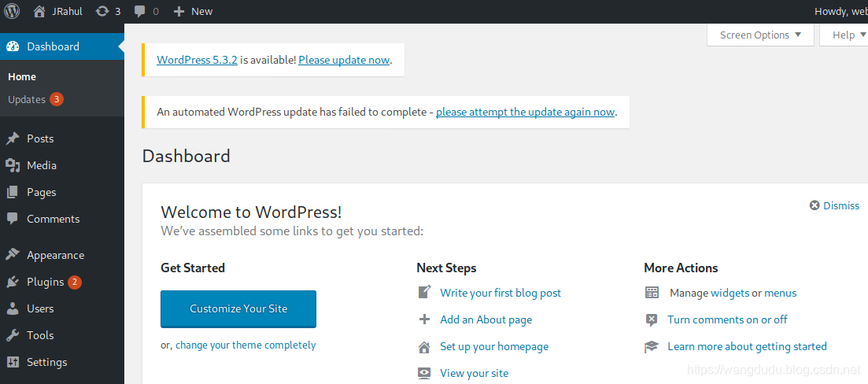Screen dimensions: 868x384
Task: Click the Customize Your Site button
Action: coord(238,308)
